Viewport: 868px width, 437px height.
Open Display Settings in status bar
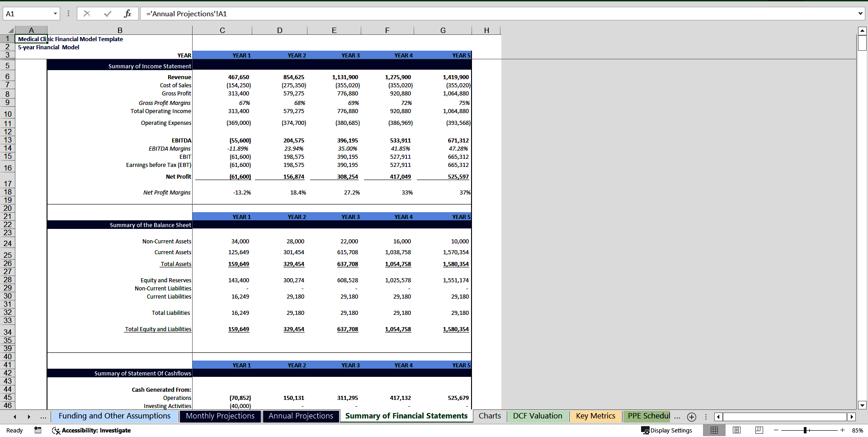click(x=667, y=430)
